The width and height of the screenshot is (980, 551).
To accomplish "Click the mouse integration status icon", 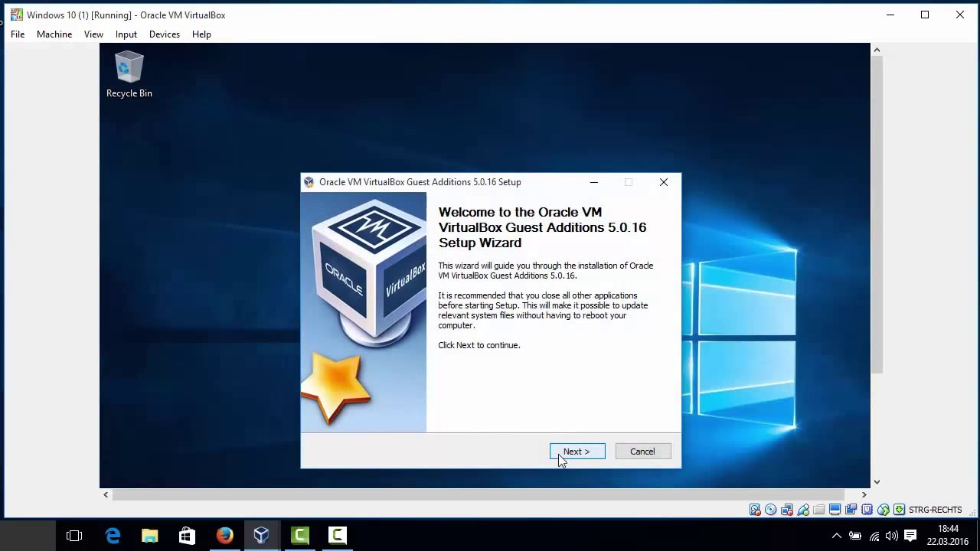I will [x=884, y=510].
